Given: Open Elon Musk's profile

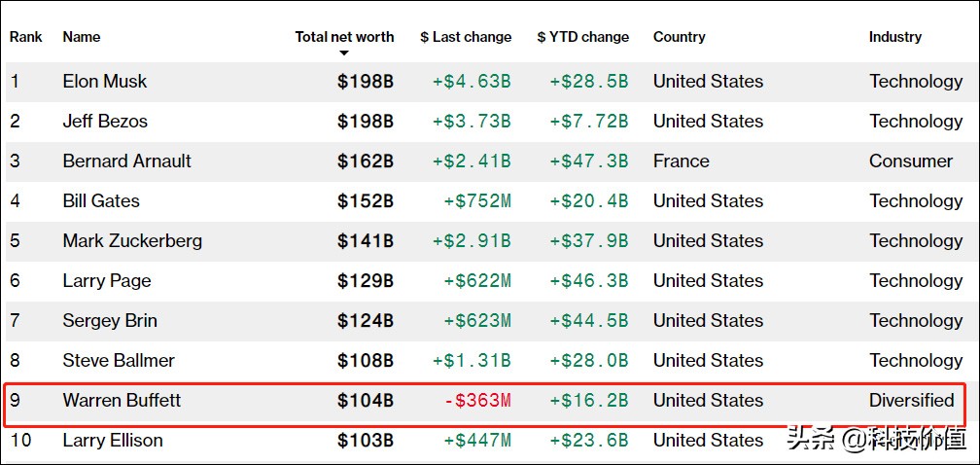Looking at the screenshot, I should (x=105, y=82).
